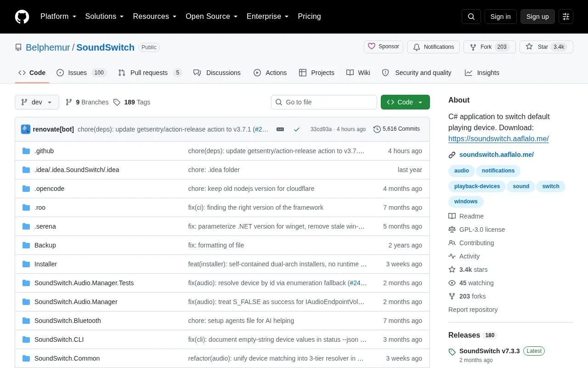Select the playback-devices topic tag
Viewport: 588px width, 368px height.
477,186
